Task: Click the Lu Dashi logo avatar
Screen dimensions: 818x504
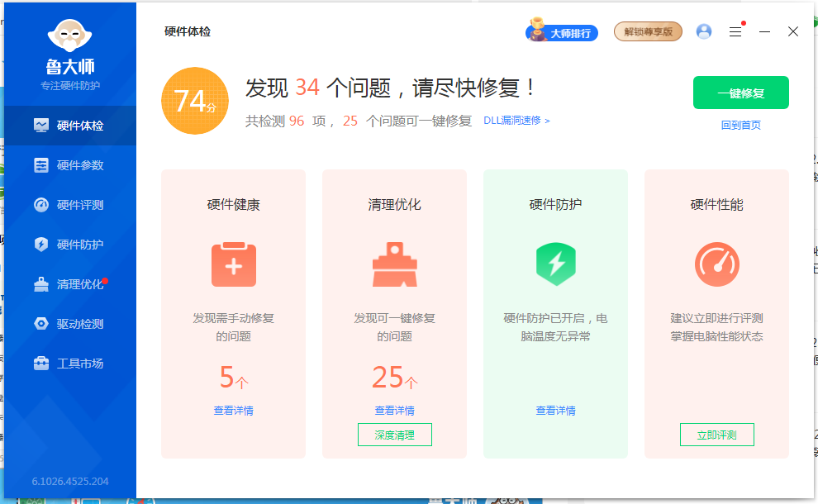Action: 69,34
